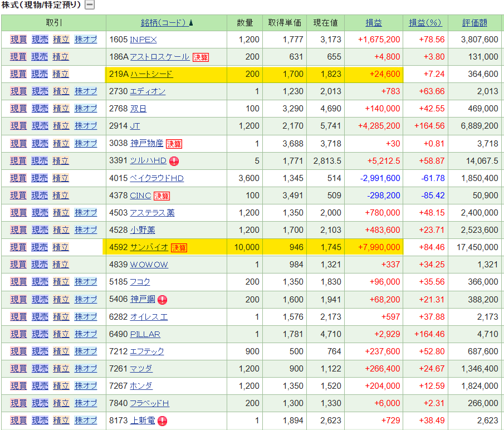The image size is (504, 430).
Task: Sort by the 評価額 column header
Action: click(474, 23)
